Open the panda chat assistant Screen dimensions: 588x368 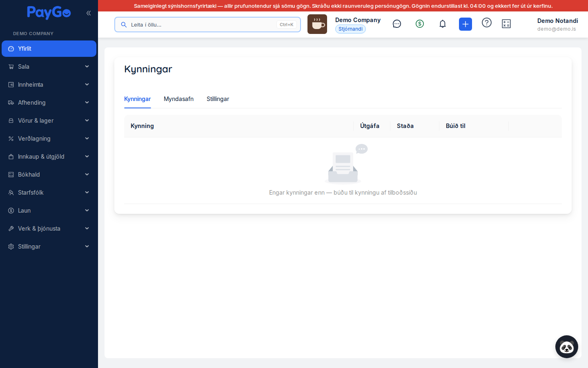(x=567, y=347)
